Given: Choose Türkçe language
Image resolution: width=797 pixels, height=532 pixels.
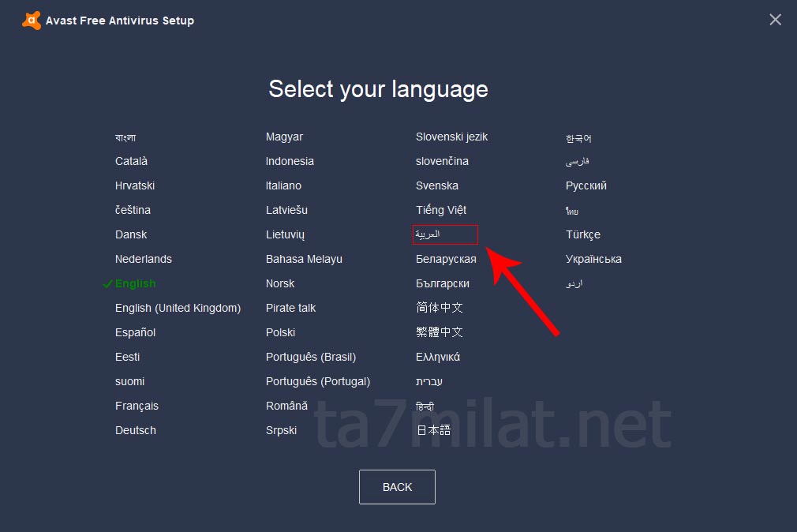Looking at the screenshot, I should pyautogui.click(x=583, y=234).
